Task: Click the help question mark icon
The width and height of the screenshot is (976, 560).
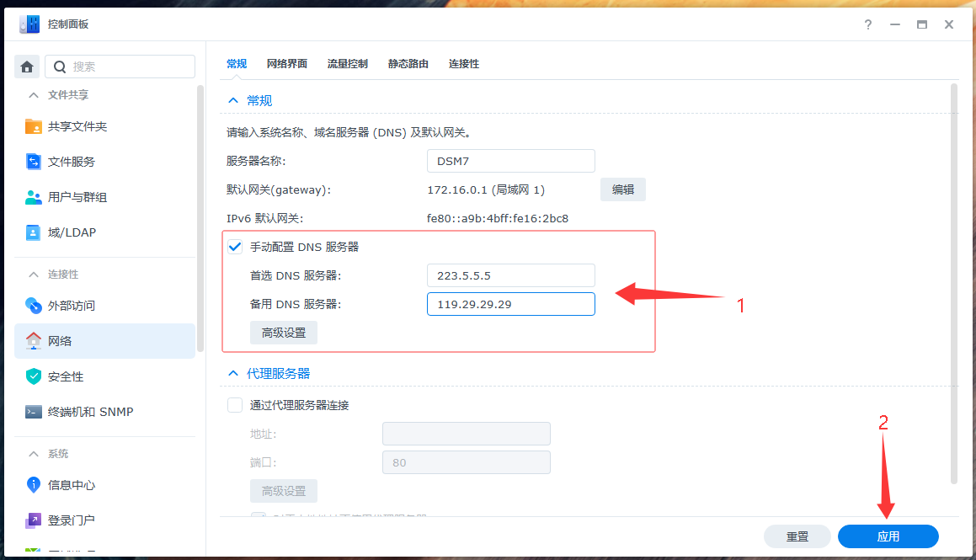Action: click(868, 24)
